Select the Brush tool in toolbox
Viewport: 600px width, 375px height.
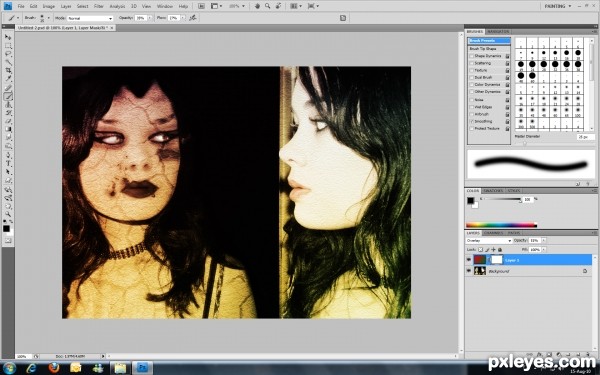[x=8, y=96]
